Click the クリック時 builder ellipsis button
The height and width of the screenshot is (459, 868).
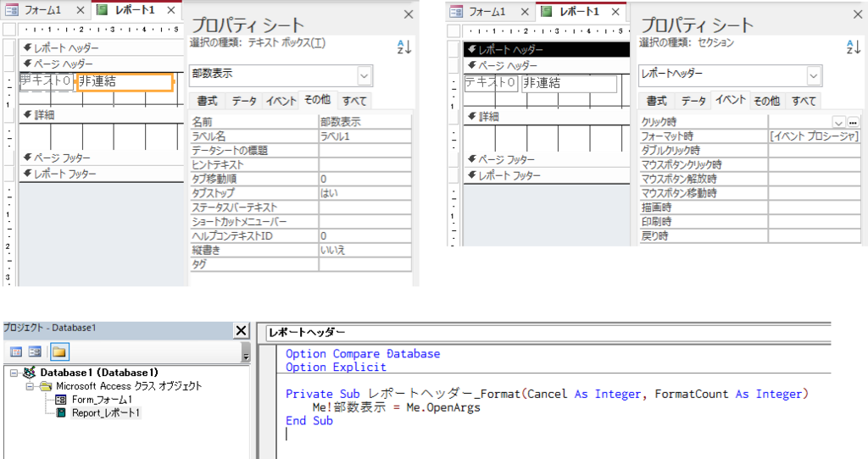(853, 122)
